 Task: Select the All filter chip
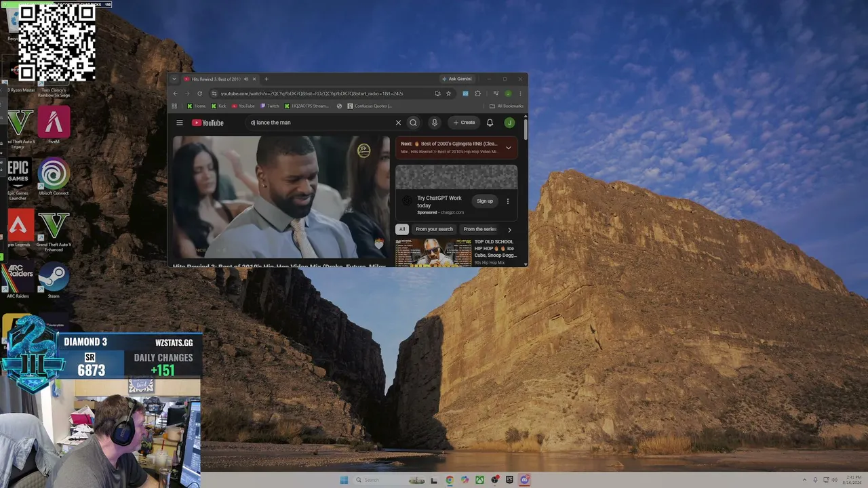[402, 229]
